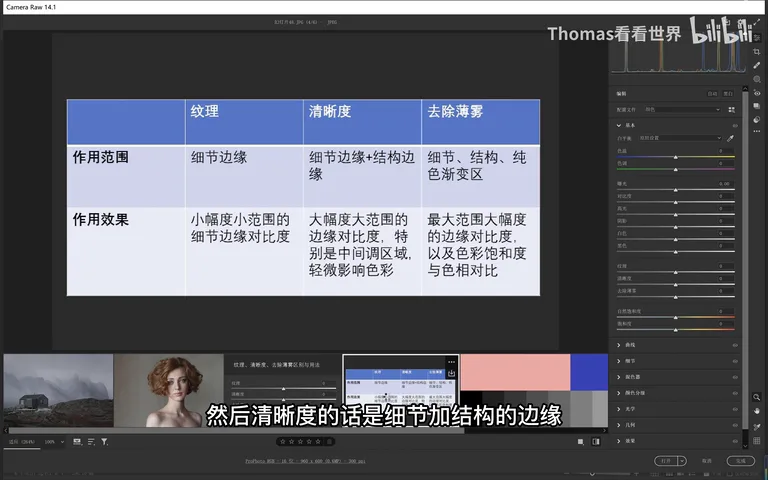Toggle visibility of the 曲线 panel
Image resolution: width=768 pixels, height=480 pixels.
735,345
